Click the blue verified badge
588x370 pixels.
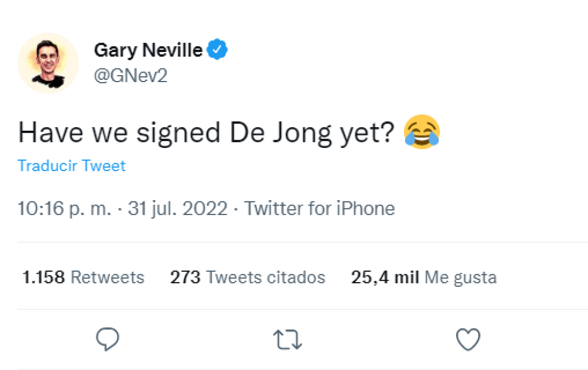218,50
